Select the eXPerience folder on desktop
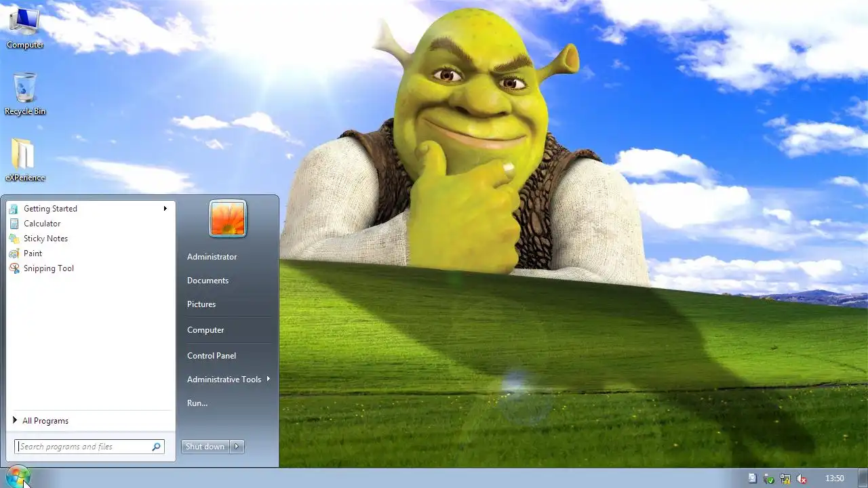This screenshot has width=868, height=488. pyautogui.click(x=25, y=160)
